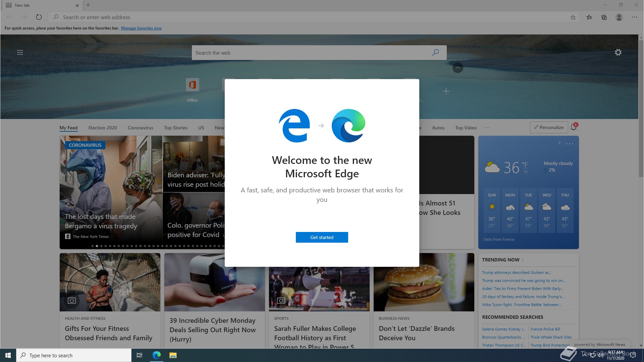Open the user profile icon

tap(619, 17)
